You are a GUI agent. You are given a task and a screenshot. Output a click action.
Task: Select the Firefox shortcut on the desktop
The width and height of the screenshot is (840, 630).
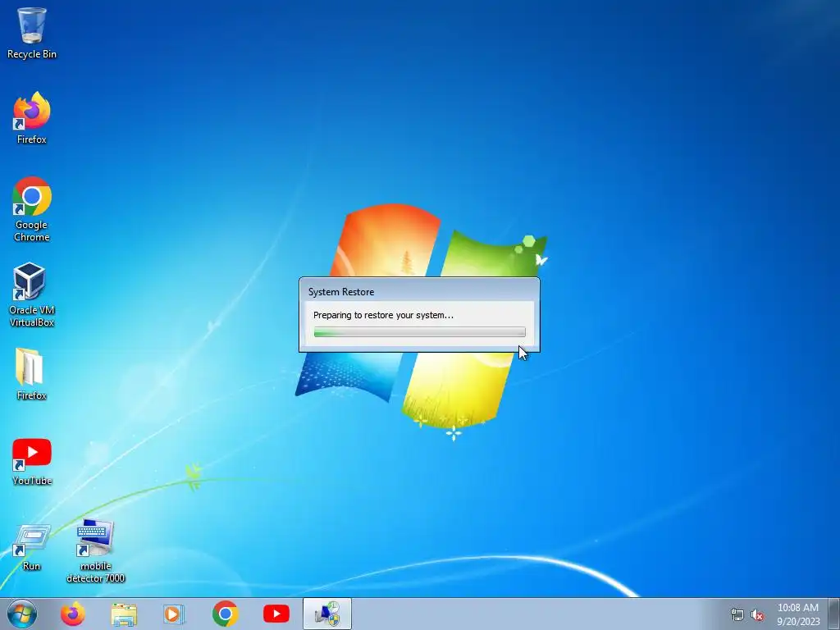click(x=32, y=118)
